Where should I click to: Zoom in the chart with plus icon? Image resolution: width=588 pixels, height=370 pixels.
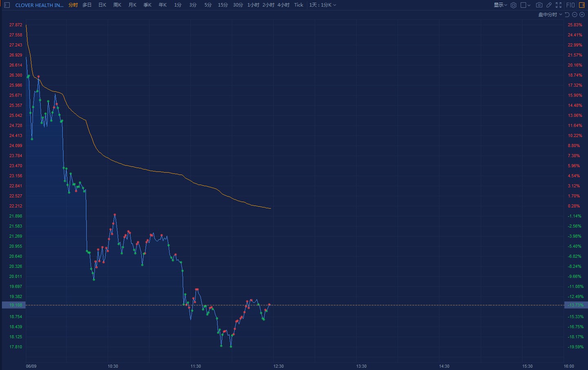point(582,15)
